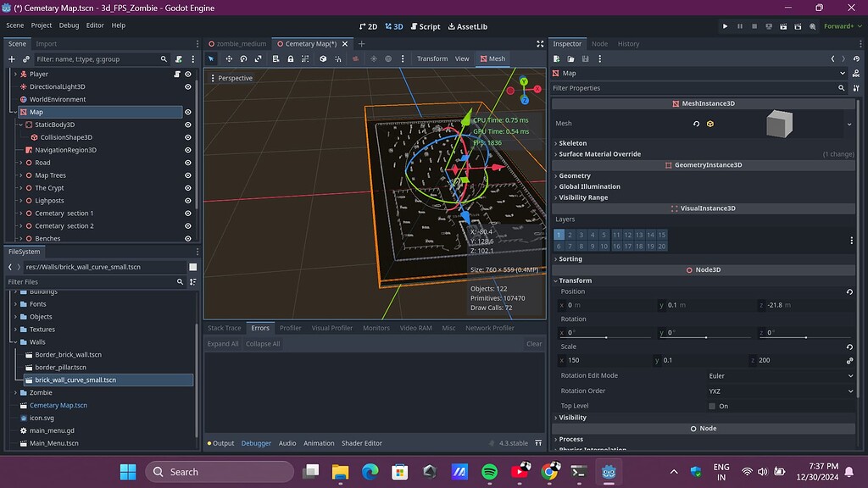Attach a script to the selected node
868x488 pixels.
[x=179, y=58]
